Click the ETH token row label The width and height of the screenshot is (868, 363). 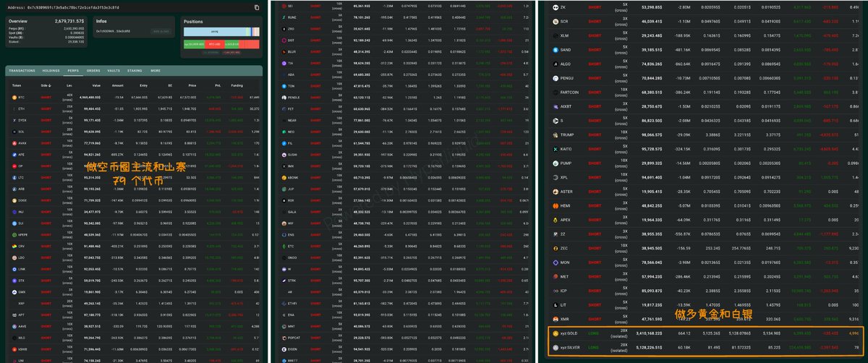click(x=22, y=108)
